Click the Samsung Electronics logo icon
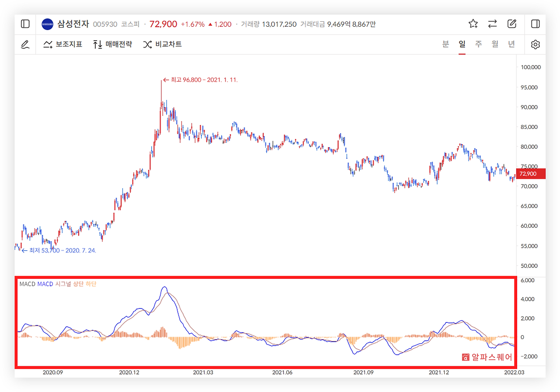The width and height of the screenshot is (560, 392). click(47, 24)
